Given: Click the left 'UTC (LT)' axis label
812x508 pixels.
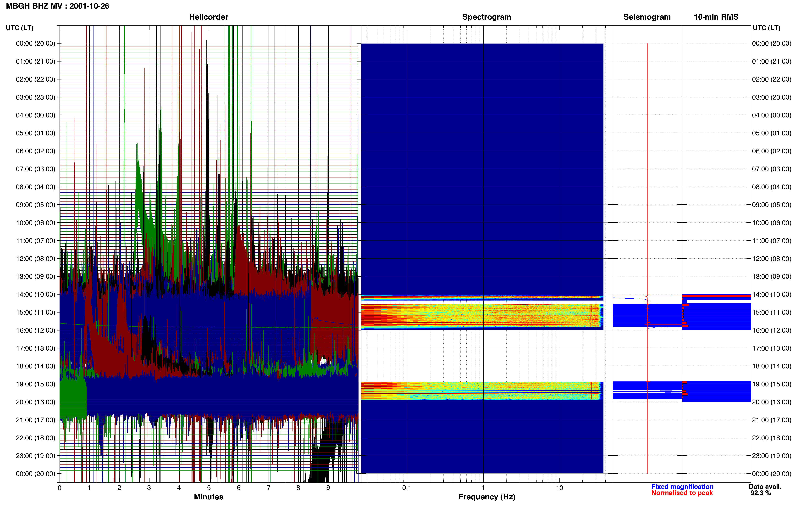Looking at the screenshot, I should point(20,28).
